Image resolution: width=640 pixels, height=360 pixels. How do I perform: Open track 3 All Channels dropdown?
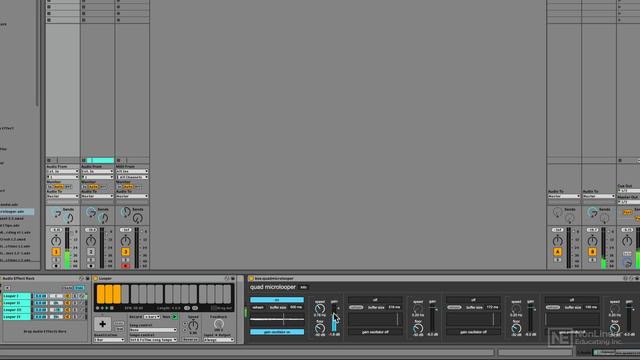pos(132,177)
